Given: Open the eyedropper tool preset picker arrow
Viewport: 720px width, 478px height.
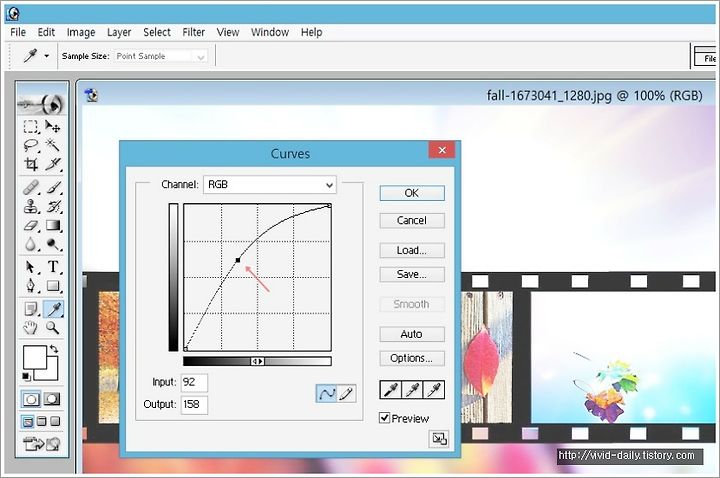Looking at the screenshot, I should [x=46, y=56].
